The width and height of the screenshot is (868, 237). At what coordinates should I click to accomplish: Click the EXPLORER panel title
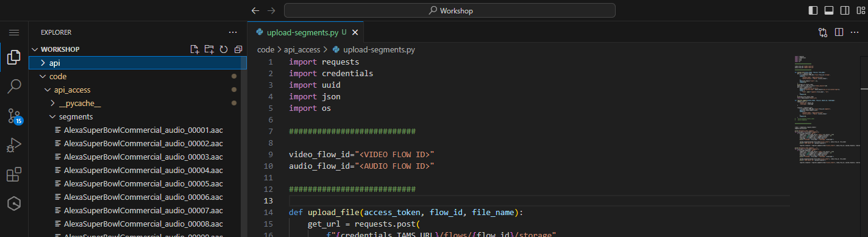coord(56,32)
